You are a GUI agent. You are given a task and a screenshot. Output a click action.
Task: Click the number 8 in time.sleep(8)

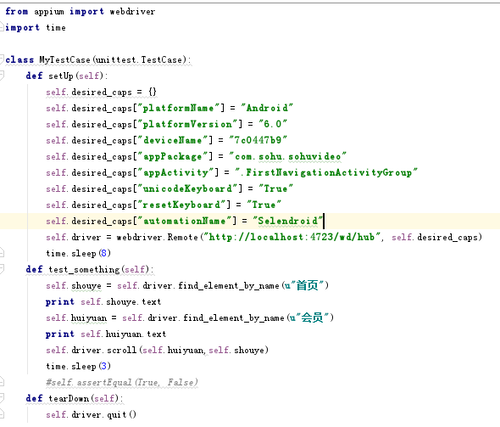point(104,253)
